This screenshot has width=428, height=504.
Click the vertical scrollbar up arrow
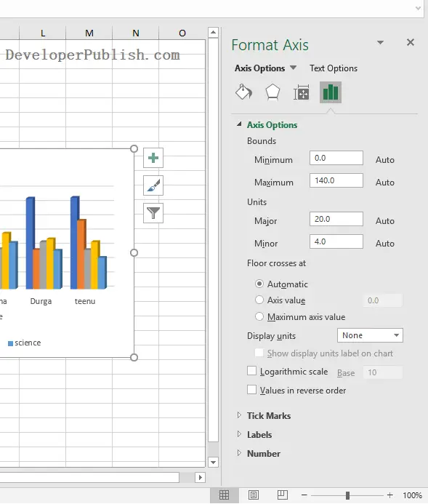pyautogui.click(x=213, y=33)
